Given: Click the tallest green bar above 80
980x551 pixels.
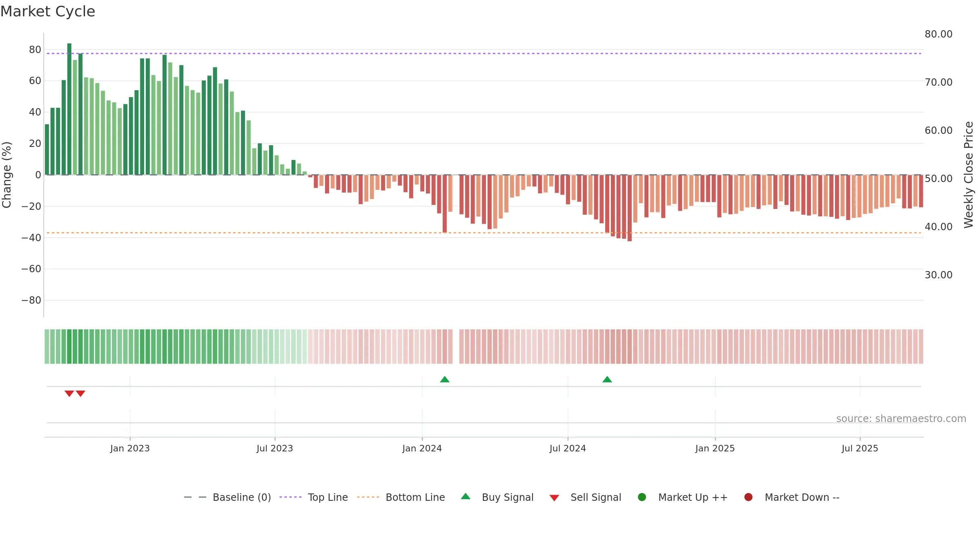Looking at the screenshot, I should point(69,109).
